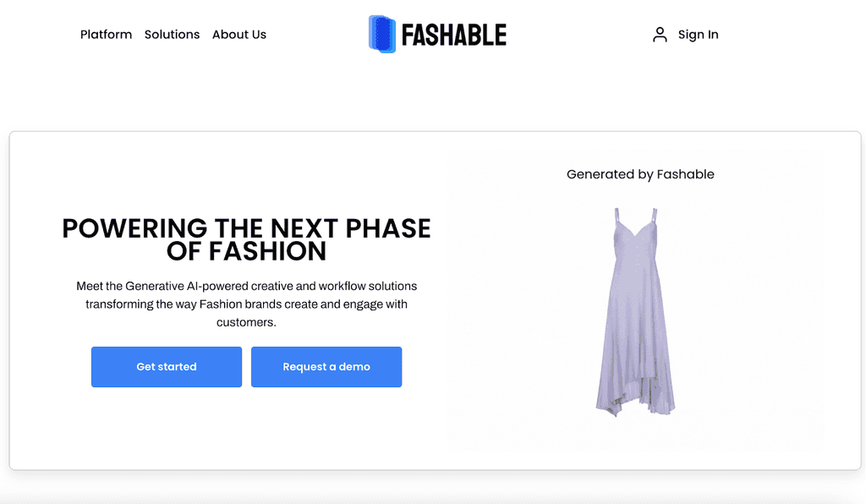Click the blue book-shaped brand mark
866x504 pixels.
click(x=381, y=34)
